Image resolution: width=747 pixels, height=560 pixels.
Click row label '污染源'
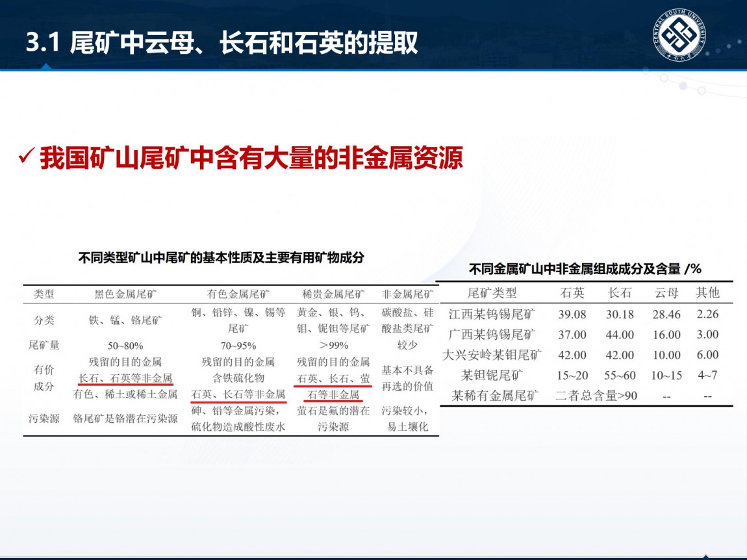pyautogui.click(x=44, y=418)
